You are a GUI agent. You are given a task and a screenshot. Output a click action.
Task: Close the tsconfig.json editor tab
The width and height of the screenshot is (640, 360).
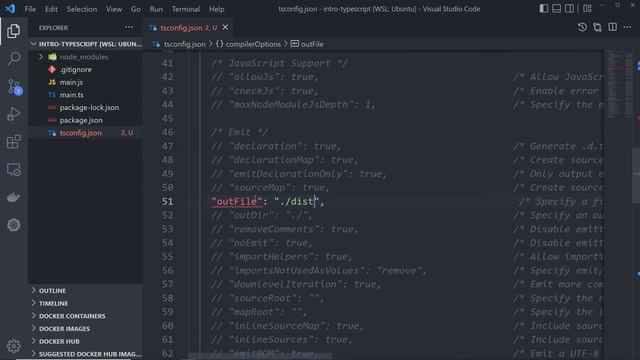225,27
